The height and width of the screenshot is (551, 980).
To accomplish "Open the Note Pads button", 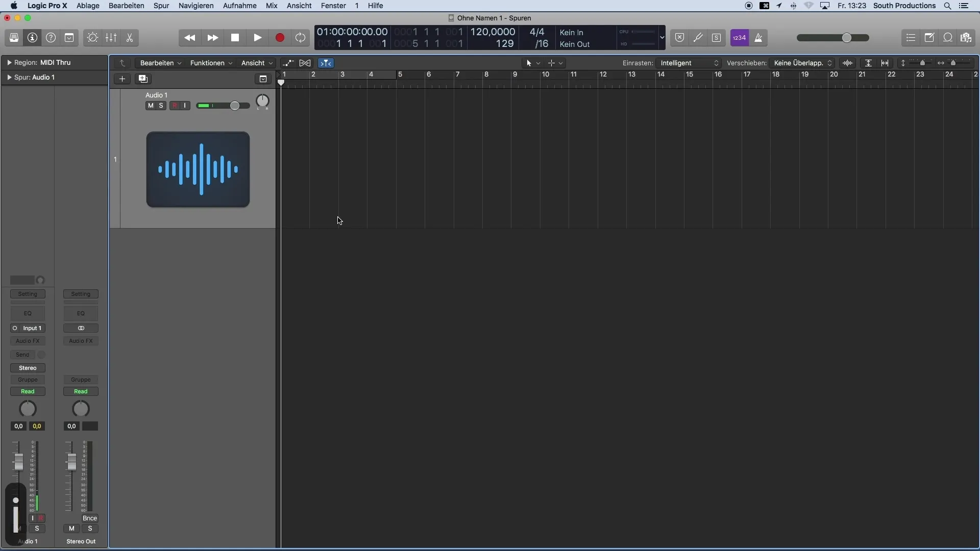I will point(929,38).
